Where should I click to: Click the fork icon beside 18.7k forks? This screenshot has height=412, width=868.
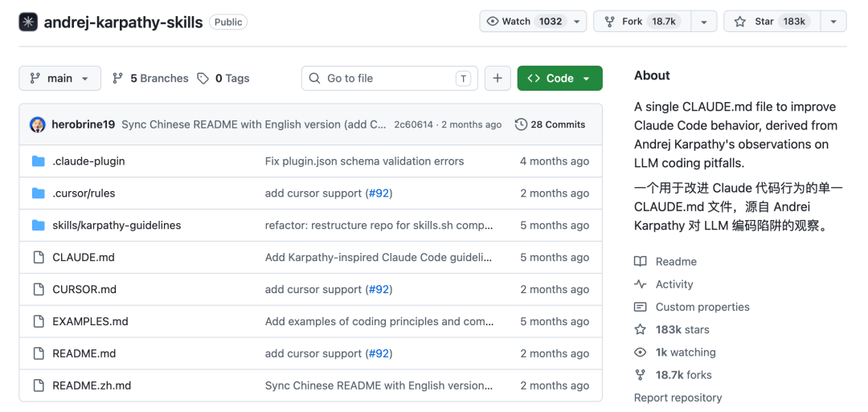click(641, 375)
